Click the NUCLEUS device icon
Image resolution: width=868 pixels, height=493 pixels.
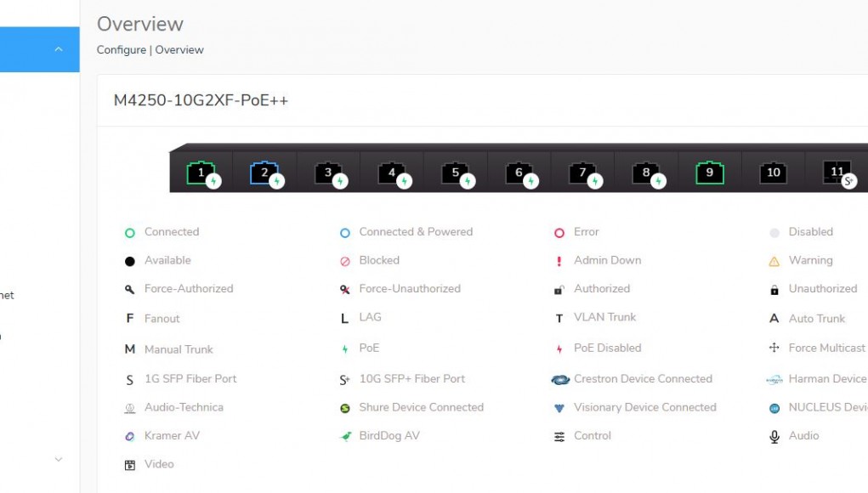[774, 408]
